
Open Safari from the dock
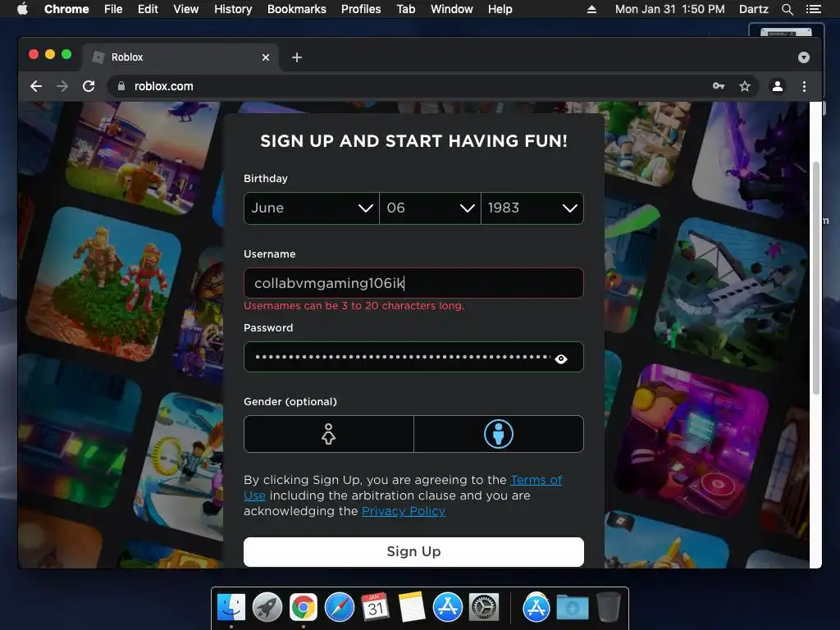pos(340,608)
